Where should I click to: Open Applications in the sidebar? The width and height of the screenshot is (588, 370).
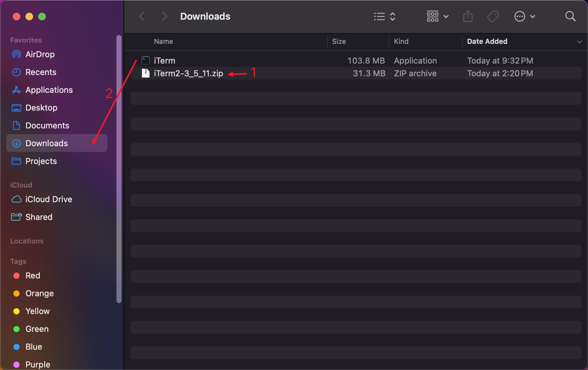tap(49, 90)
